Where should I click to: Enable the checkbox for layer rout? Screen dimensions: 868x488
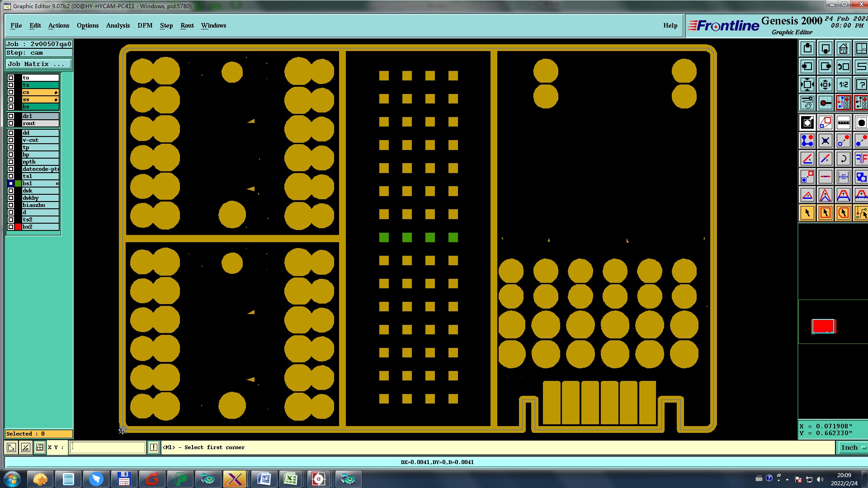pyautogui.click(x=11, y=123)
